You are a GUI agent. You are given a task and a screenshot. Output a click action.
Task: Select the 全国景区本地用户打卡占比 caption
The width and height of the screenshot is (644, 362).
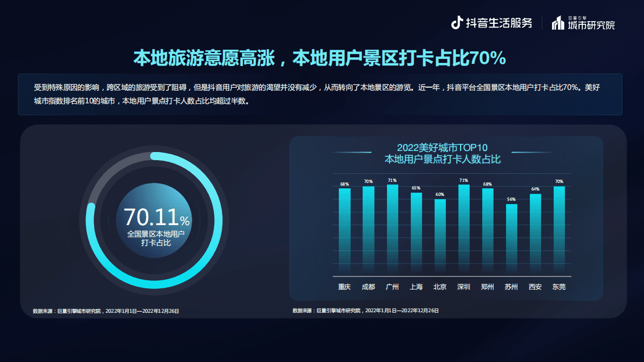click(x=156, y=239)
